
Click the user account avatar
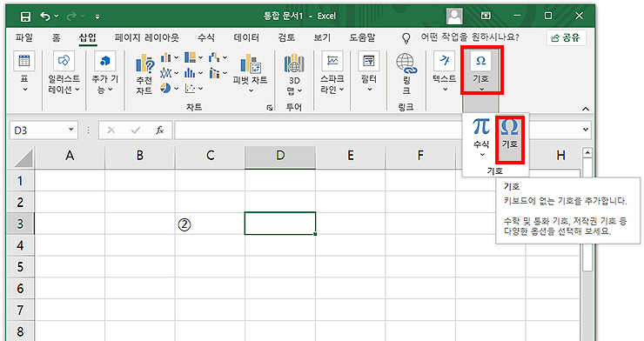pyautogui.click(x=454, y=16)
